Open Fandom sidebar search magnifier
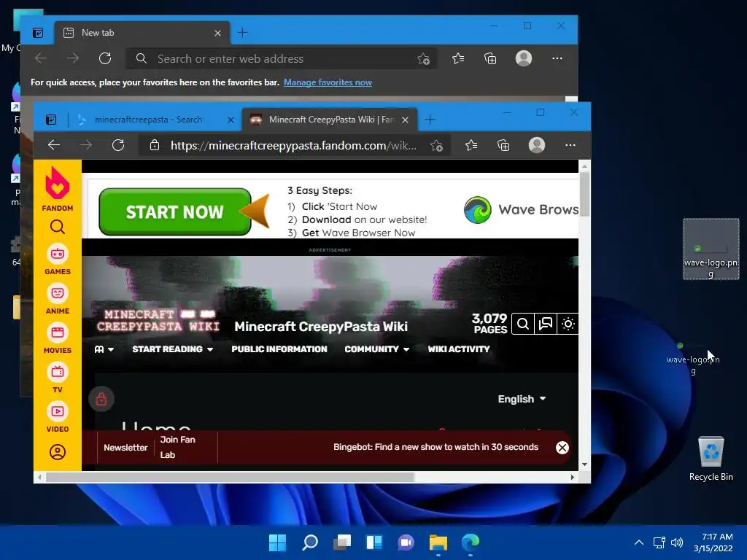This screenshot has width=747, height=560. 57,227
